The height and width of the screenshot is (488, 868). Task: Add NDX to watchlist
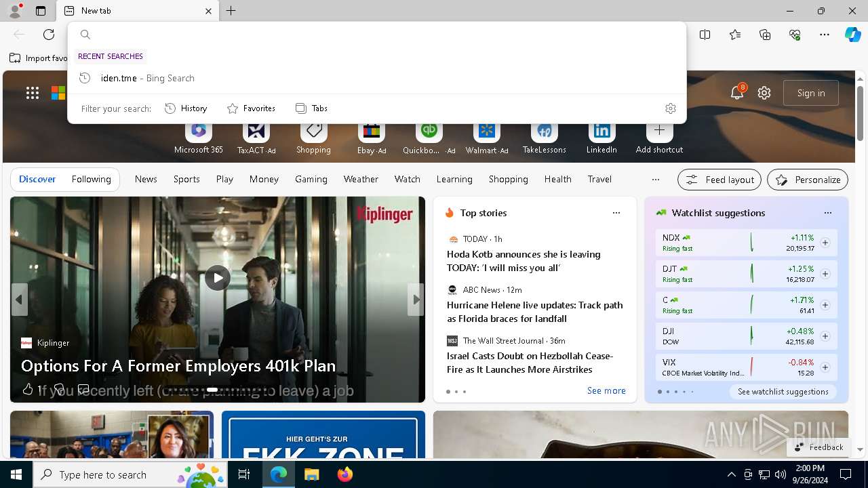coord(825,243)
